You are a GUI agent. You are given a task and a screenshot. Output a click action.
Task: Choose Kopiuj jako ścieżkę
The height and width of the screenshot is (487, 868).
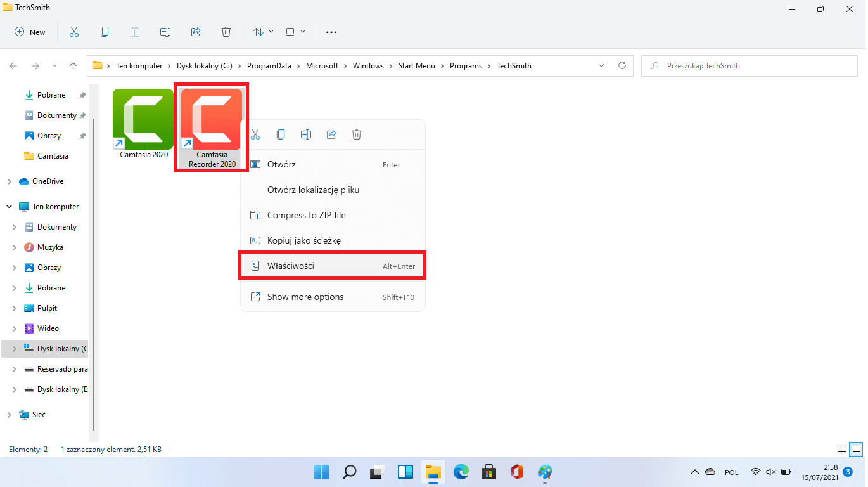333,240
